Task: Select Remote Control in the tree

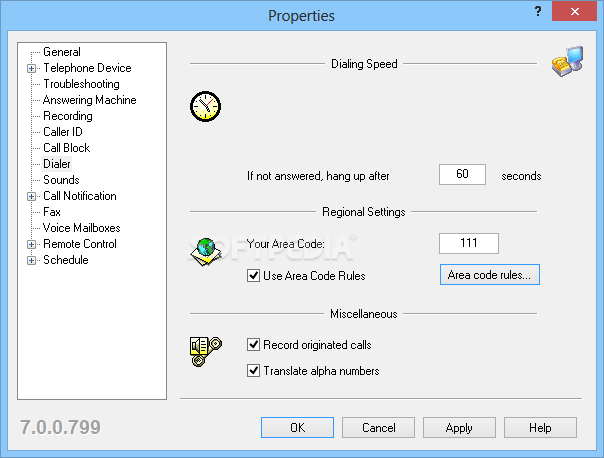Action: 80,244
